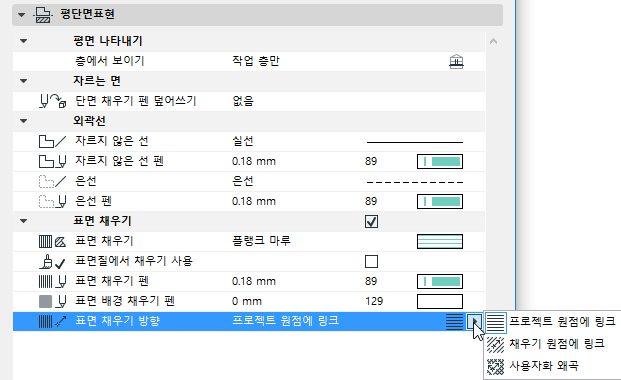Click 0.18 mm in 은선 펜 row
The image size is (621, 380).
pyautogui.click(x=254, y=201)
